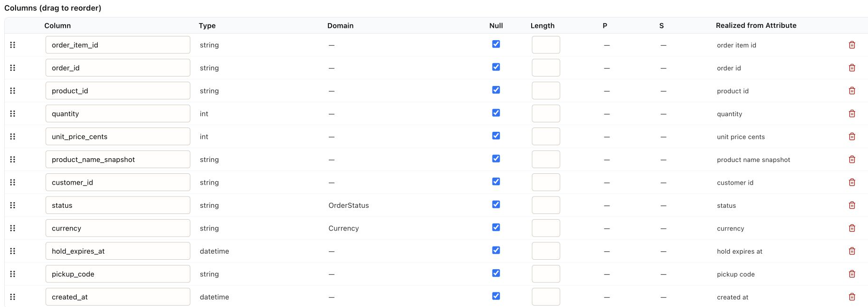868x307 pixels.
Task: Uncheck Null for order_id
Action: pos(496,67)
